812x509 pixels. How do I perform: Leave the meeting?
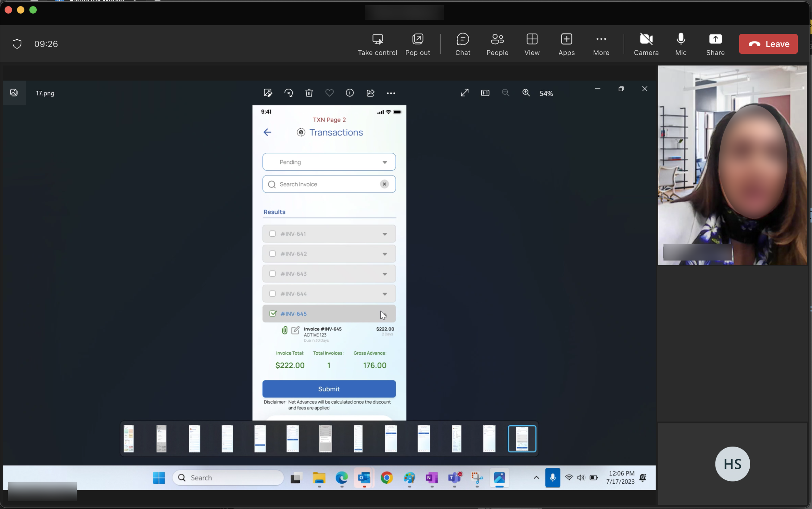tap(768, 44)
